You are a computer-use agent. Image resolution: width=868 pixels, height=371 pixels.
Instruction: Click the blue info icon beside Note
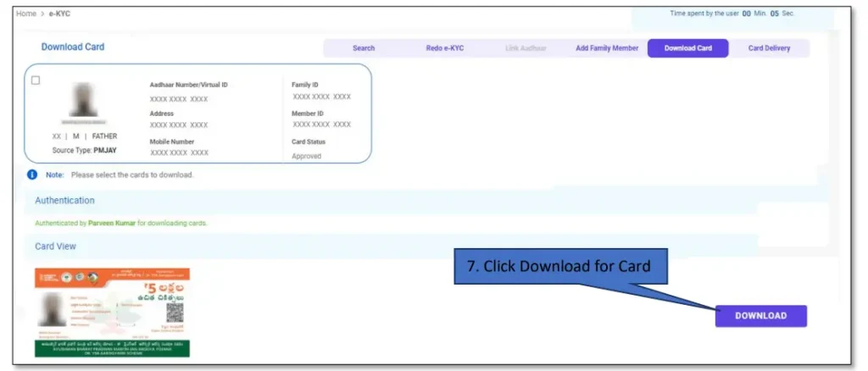[x=32, y=174]
